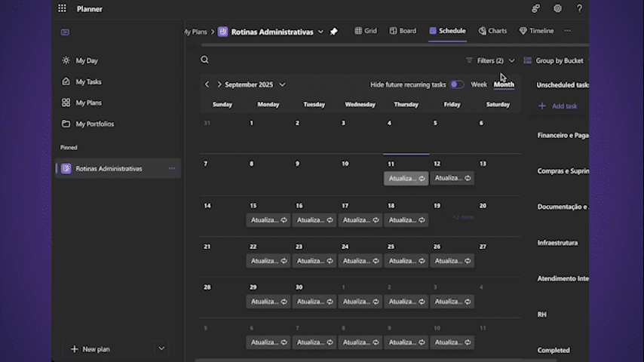Open the app launcher grid icon
The height and width of the screenshot is (362, 644).
(62, 9)
